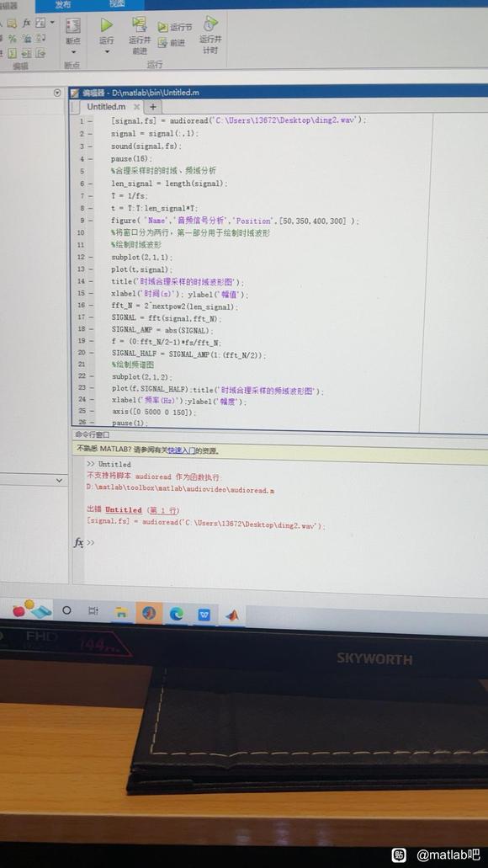Open Task View from the taskbar
488x868 pixels.
point(93,611)
